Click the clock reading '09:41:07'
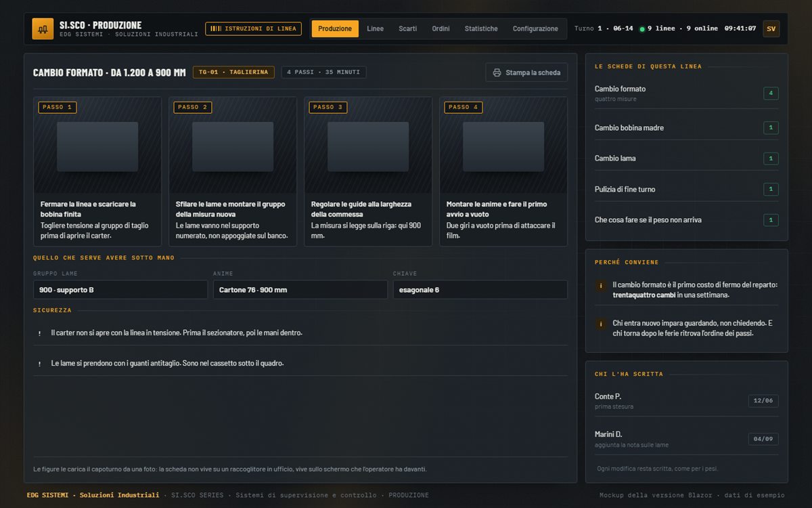This screenshot has width=812, height=508. point(740,28)
